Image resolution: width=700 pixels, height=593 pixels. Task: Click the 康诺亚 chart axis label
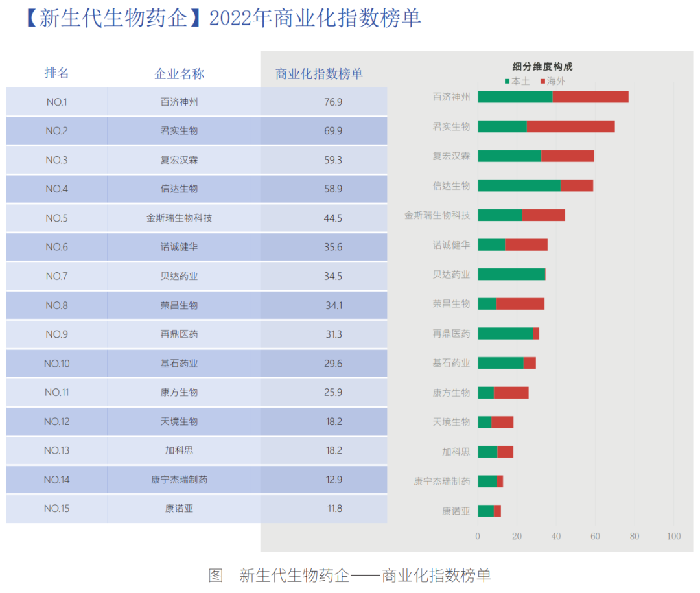(x=456, y=511)
